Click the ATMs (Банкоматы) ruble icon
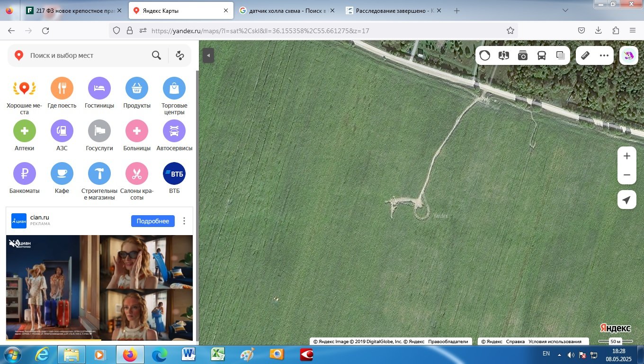 tap(24, 173)
